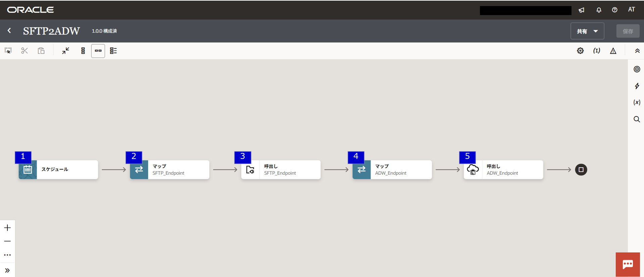
Task: Zoom in with the plus button
Action: 7,228
